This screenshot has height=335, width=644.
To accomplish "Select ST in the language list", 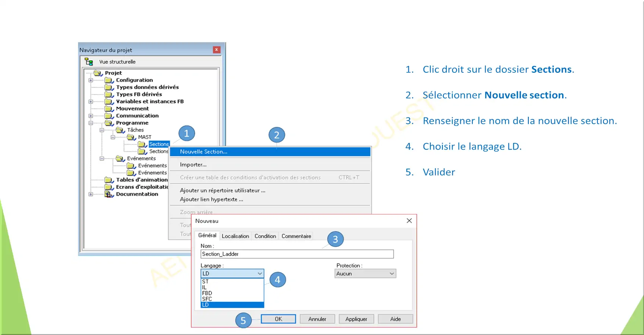I will (232, 282).
